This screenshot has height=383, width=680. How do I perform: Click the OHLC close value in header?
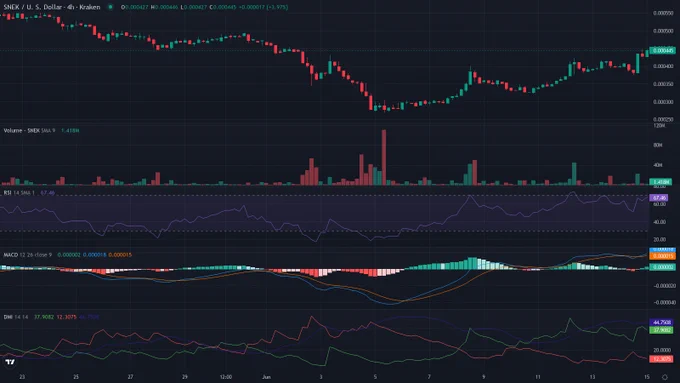click(x=224, y=7)
